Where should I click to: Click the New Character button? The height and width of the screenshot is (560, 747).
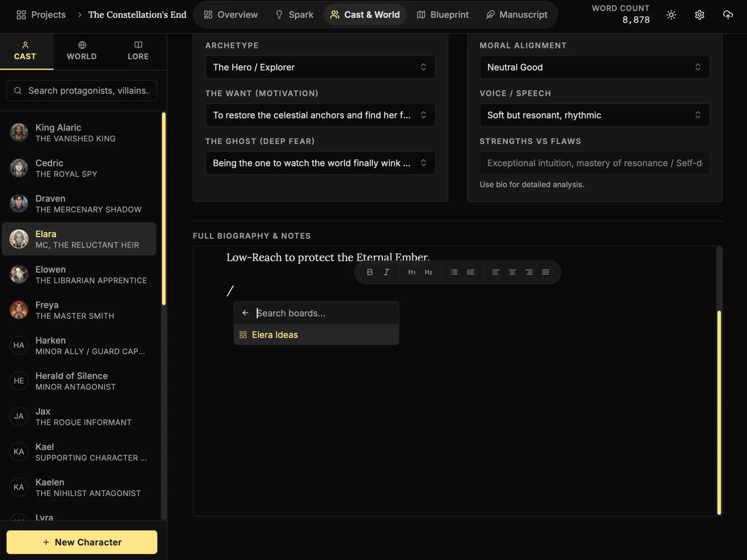click(82, 542)
